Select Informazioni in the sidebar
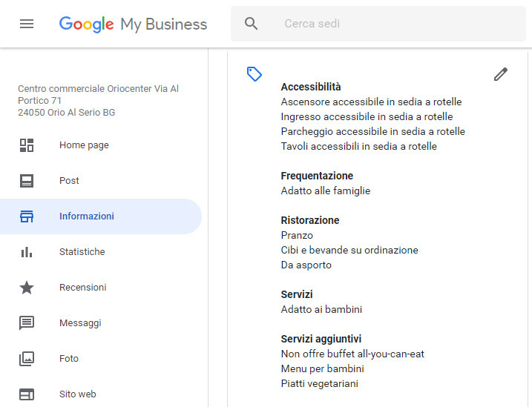 point(101,216)
